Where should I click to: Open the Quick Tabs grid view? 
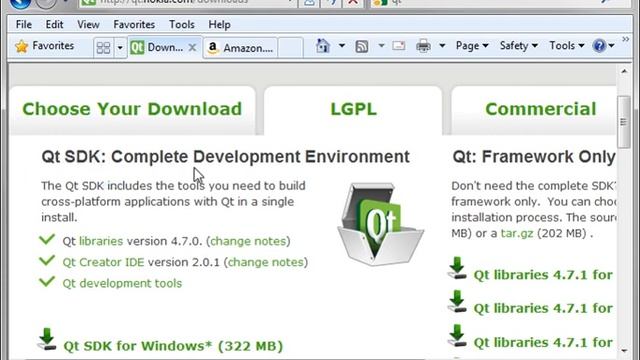[103, 48]
